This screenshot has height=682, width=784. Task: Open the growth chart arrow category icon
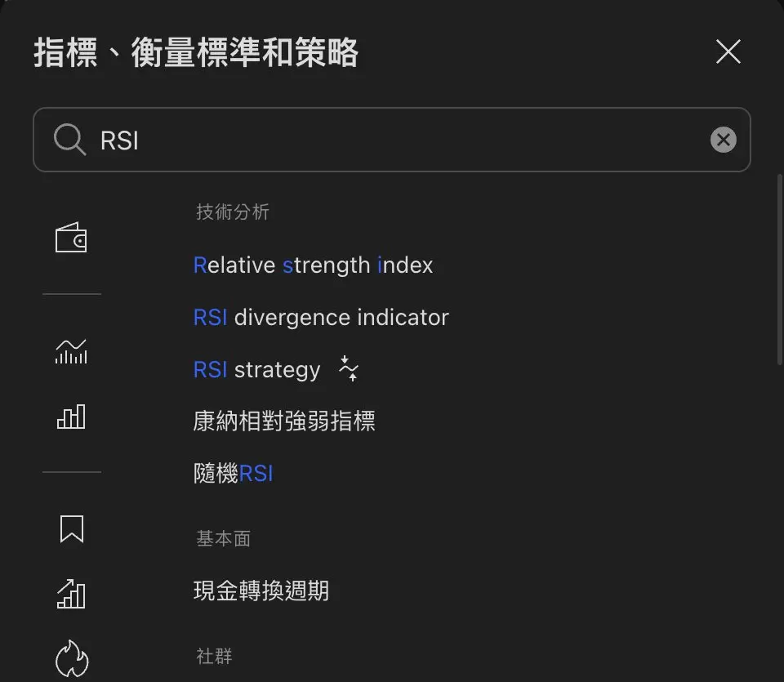click(71, 594)
